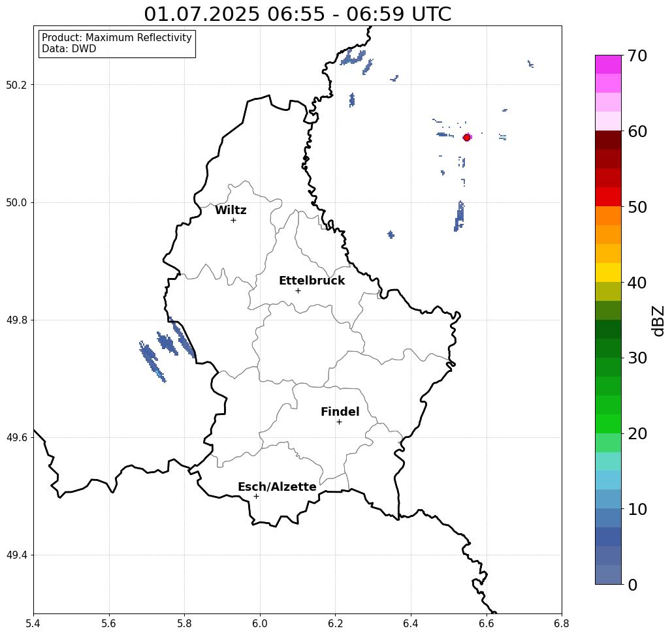Click the magenta 70 dBZ colorbar segment
This screenshot has height=635, width=672.
(608, 64)
